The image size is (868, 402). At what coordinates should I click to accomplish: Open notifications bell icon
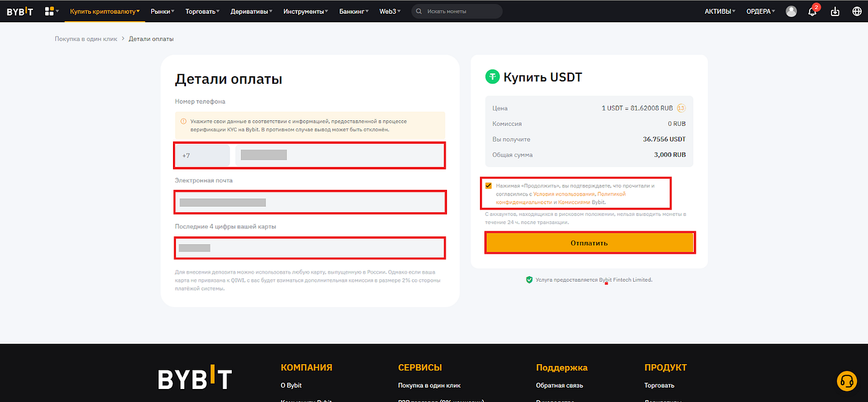(x=812, y=11)
